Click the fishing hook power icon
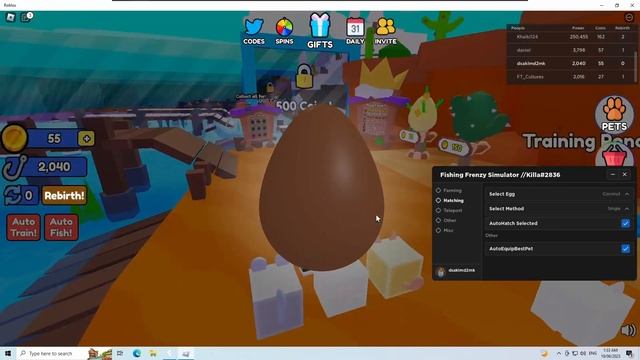640x360 pixels. click(14, 167)
